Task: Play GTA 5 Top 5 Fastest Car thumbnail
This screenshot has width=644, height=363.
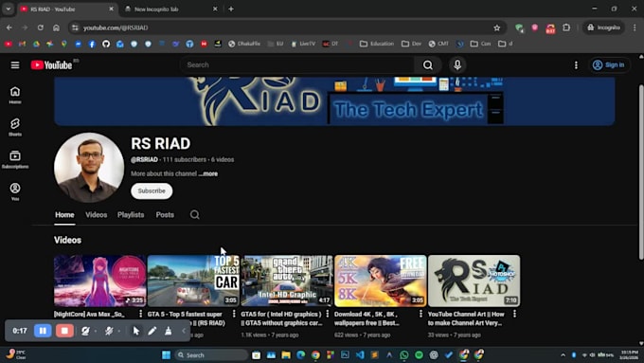Action: (193, 281)
